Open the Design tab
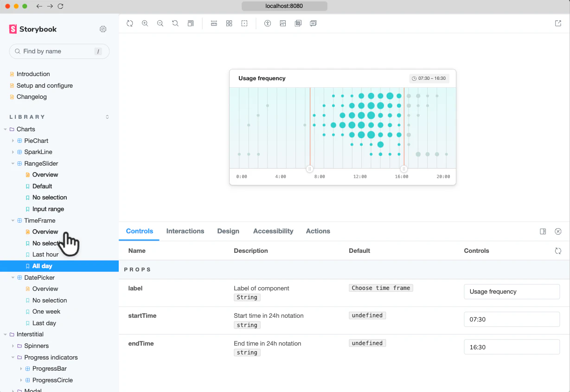Image resolution: width=570 pixels, height=392 pixels. [228, 231]
